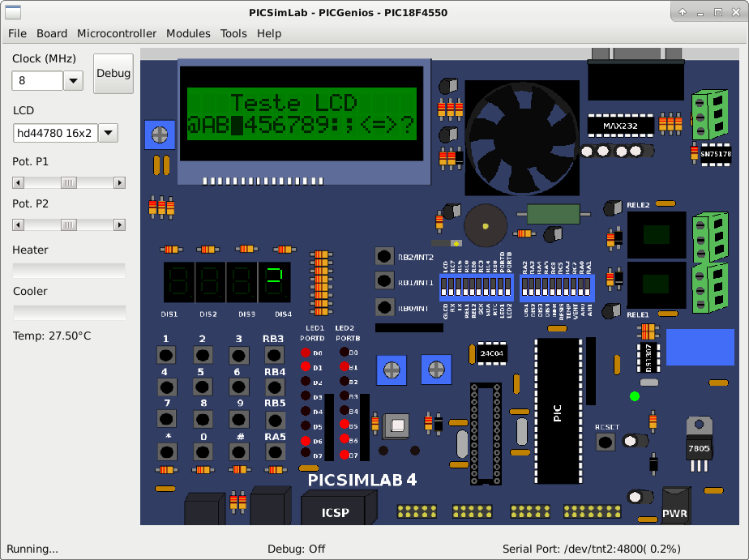This screenshot has width=749, height=560.
Task: Click the Pot. P2 slider thumb
Action: tap(69, 224)
